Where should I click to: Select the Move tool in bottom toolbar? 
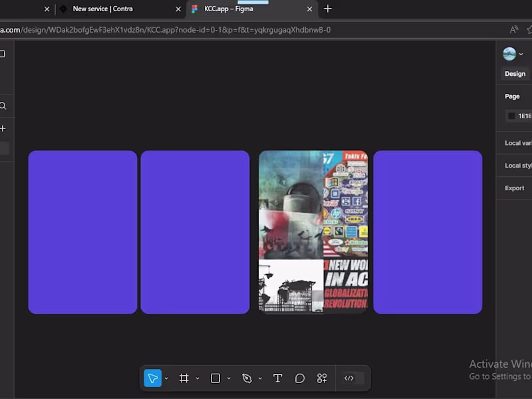[153, 378]
